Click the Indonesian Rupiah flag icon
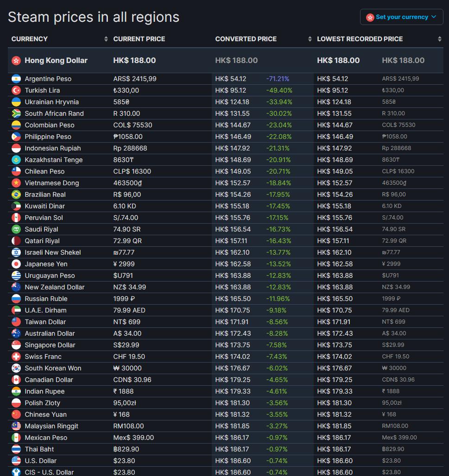 [16, 148]
